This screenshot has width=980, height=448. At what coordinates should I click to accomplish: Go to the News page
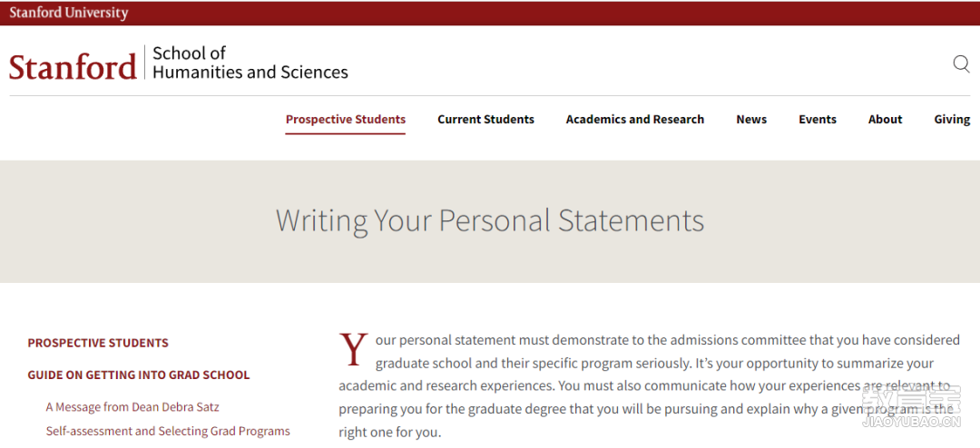coord(751,120)
